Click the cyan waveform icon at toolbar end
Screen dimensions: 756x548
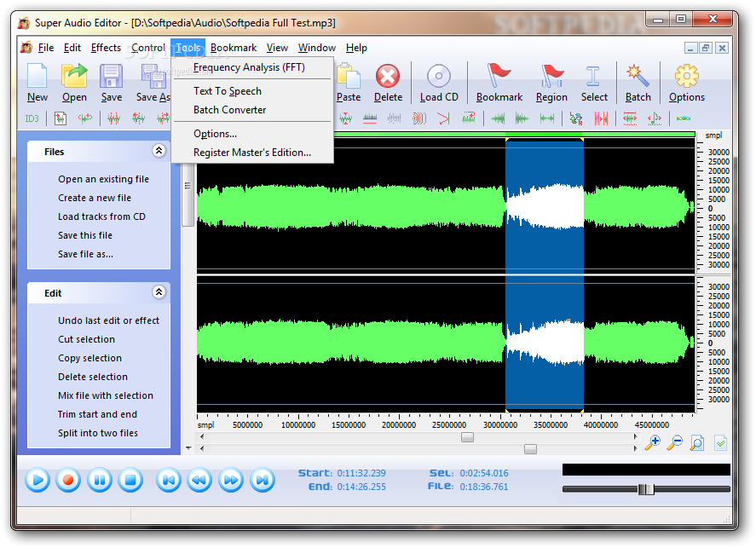click(x=684, y=118)
